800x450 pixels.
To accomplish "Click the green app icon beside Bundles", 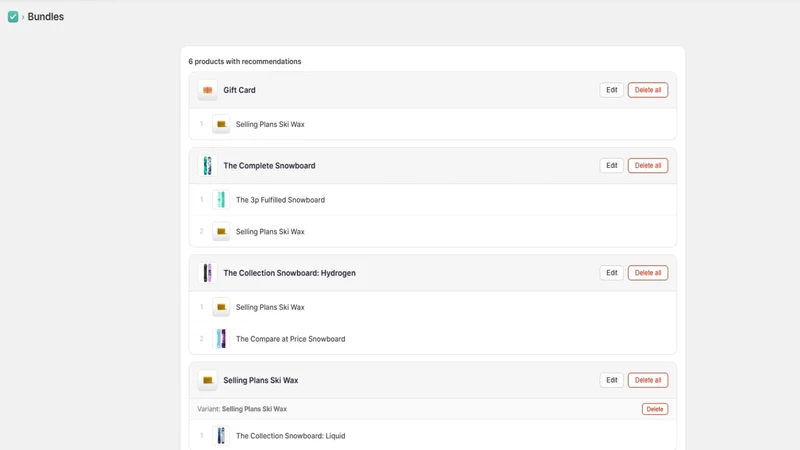I will (13, 17).
